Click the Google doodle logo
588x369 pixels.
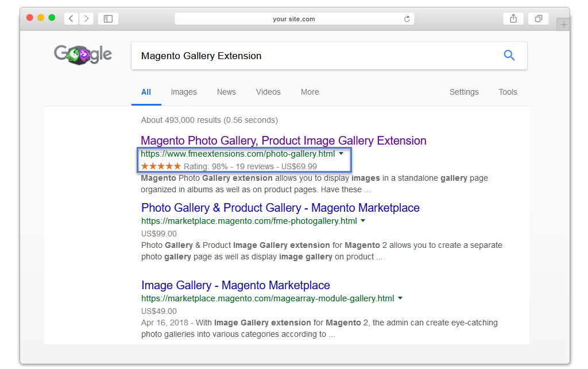coord(83,55)
